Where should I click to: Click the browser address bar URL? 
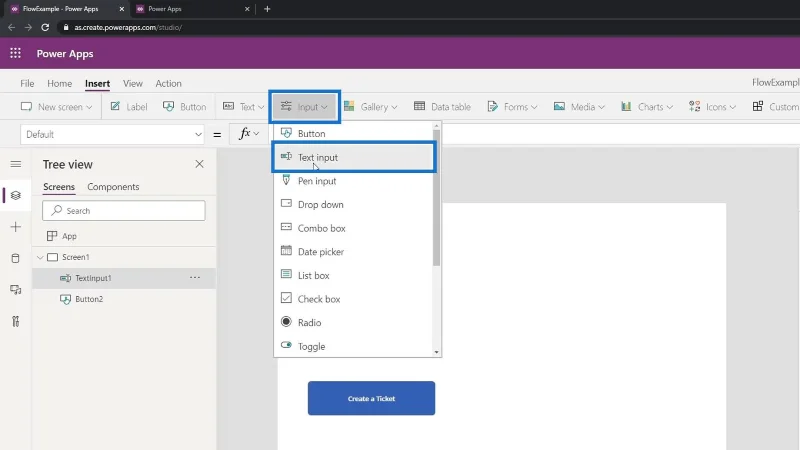128,28
